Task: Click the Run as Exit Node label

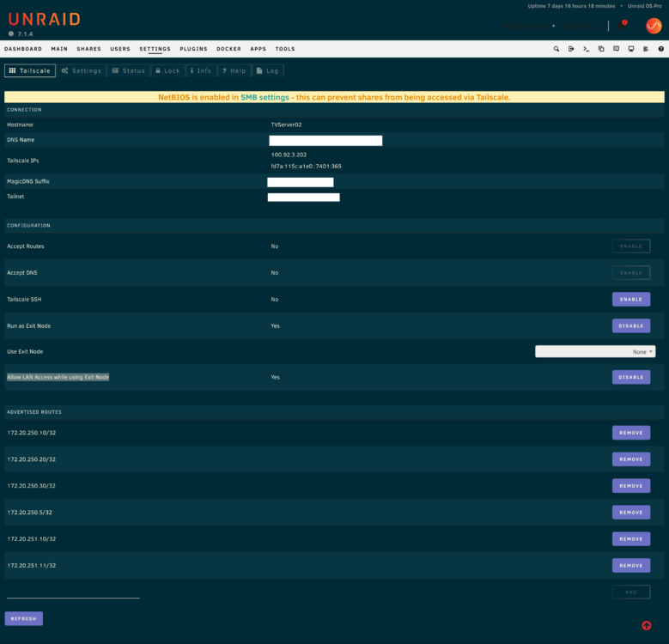Action: pyautogui.click(x=28, y=325)
